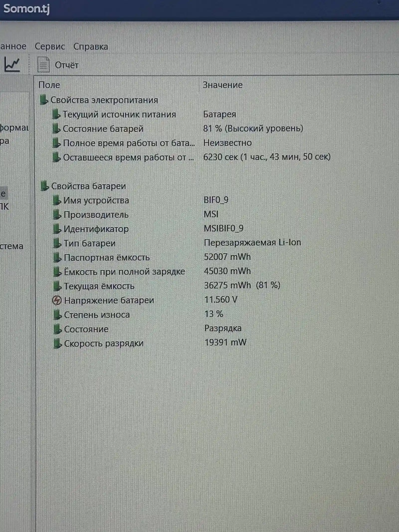Select Оставшееся время работы от ... row
This screenshot has width=399, height=532.
point(128,158)
